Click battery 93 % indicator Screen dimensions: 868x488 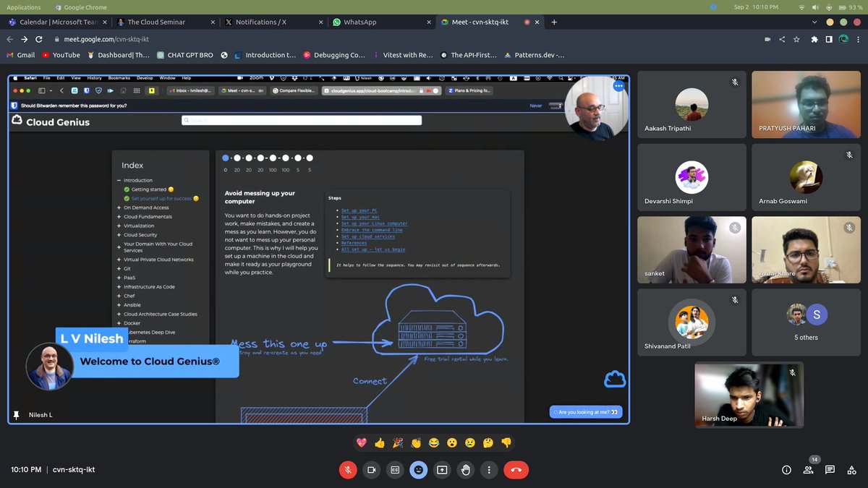(849, 7)
